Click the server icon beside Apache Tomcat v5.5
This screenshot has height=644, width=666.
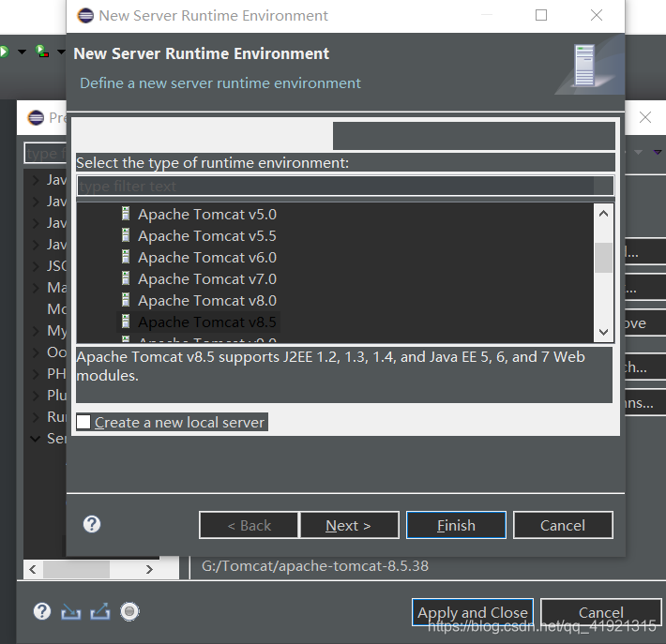click(126, 235)
